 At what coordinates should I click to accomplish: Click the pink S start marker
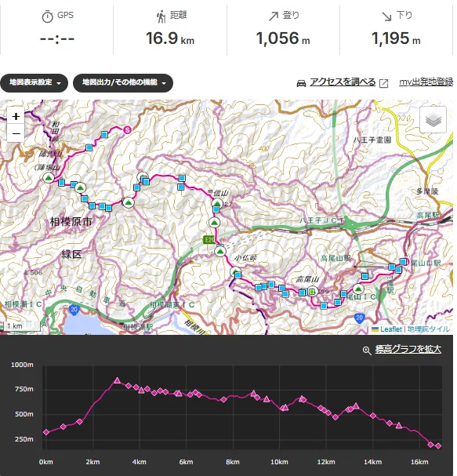click(127, 130)
